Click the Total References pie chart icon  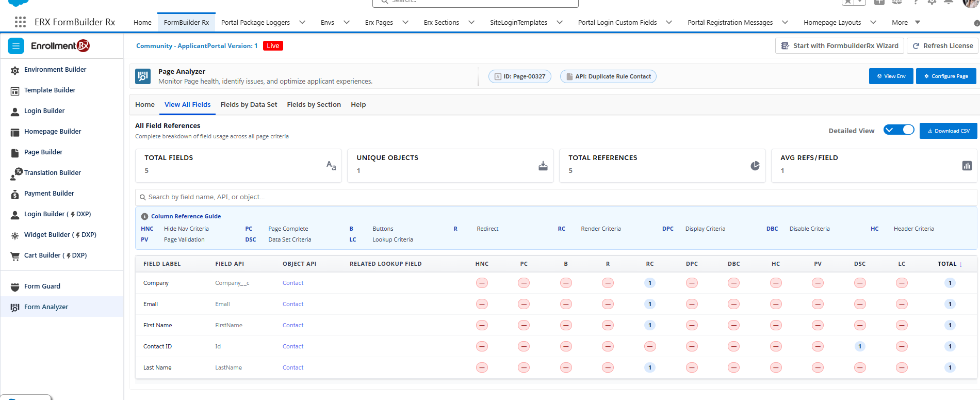(755, 166)
